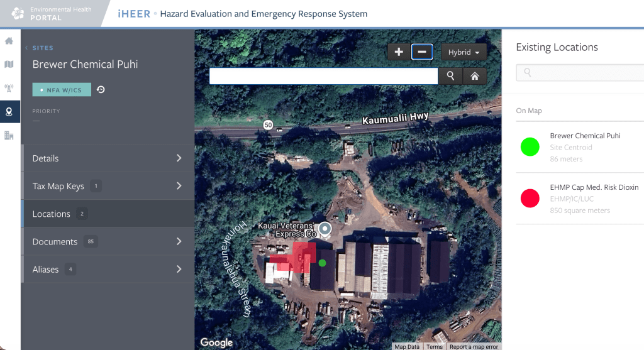The image size is (644, 350).
Task: Click the Kauai Veterans Express Co map pin
Action: coord(325,229)
